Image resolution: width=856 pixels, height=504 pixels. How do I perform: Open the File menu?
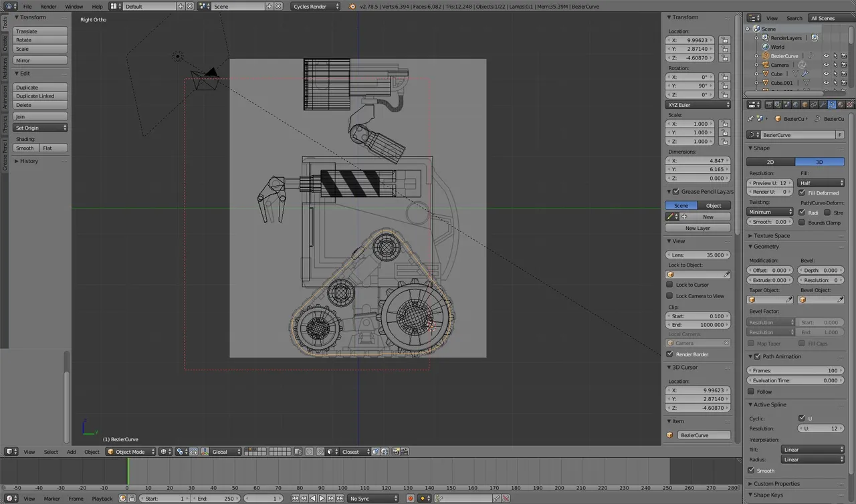point(27,7)
